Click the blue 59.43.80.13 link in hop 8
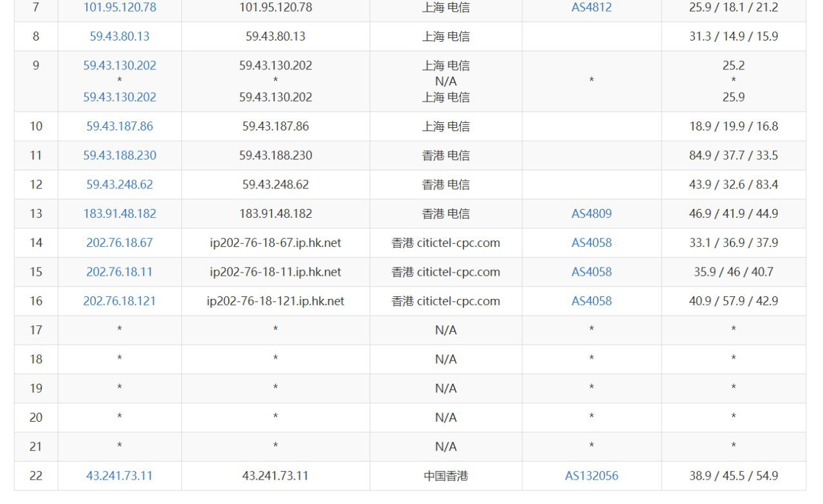Image resolution: width=823 pixels, height=504 pixels. pyautogui.click(x=120, y=37)
